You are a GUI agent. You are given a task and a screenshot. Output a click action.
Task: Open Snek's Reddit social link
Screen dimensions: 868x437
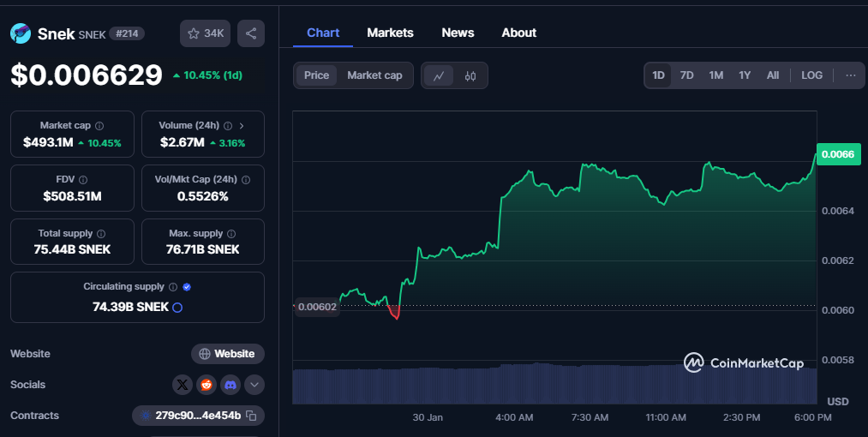click(x=207, y=385)
